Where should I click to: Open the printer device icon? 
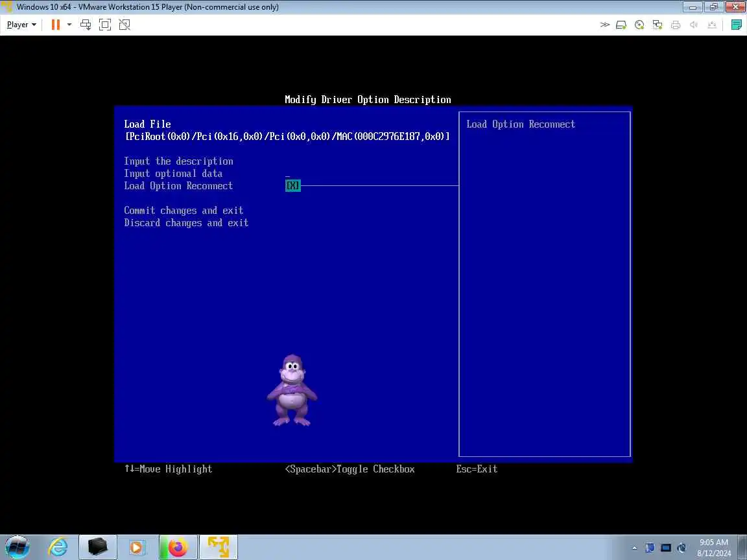click(x=676, y=25)
